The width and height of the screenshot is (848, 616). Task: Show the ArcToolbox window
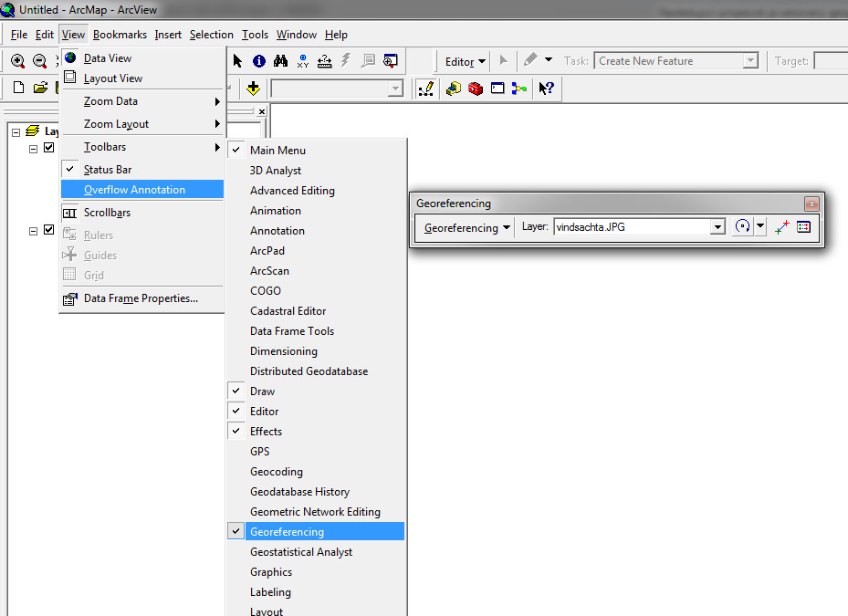[476, 89]
